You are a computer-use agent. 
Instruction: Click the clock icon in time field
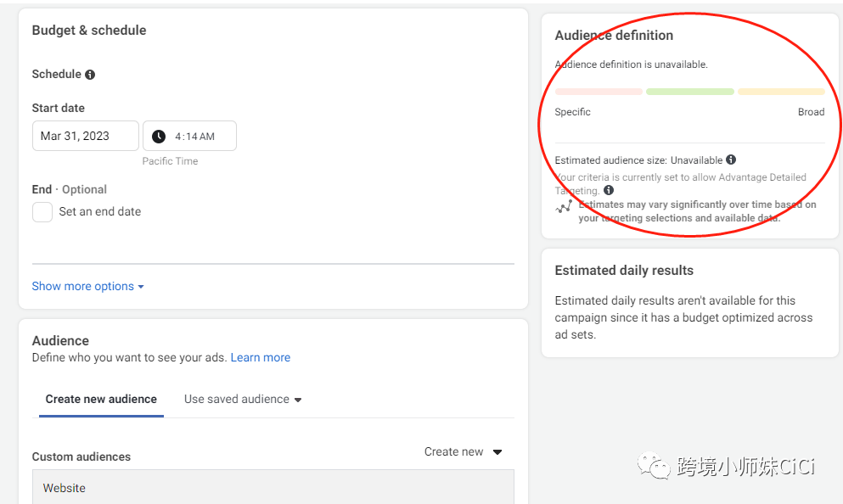coord(159,137)
